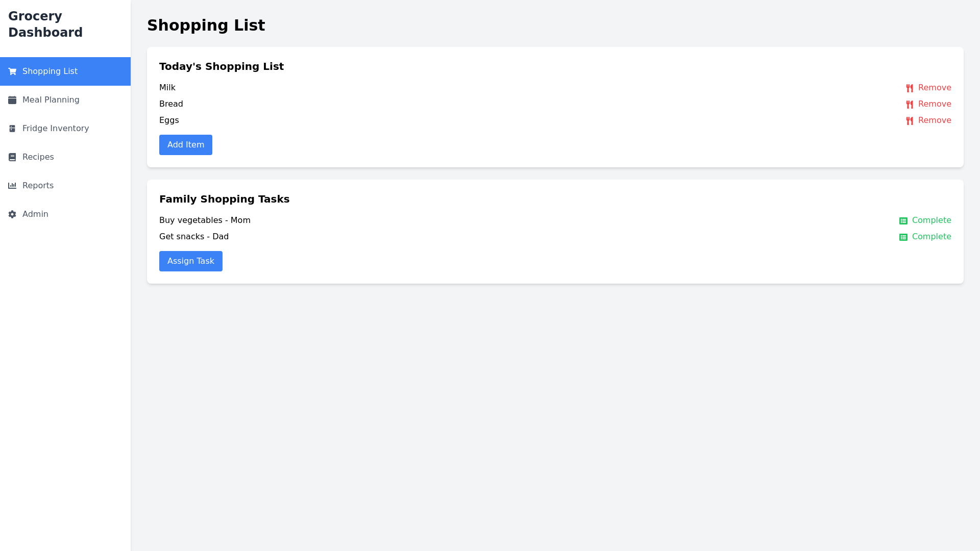This screenshot has width=980, height=551.
Task: Click the utensils icon in the Eggs row
Action: (x=910, y=121)
